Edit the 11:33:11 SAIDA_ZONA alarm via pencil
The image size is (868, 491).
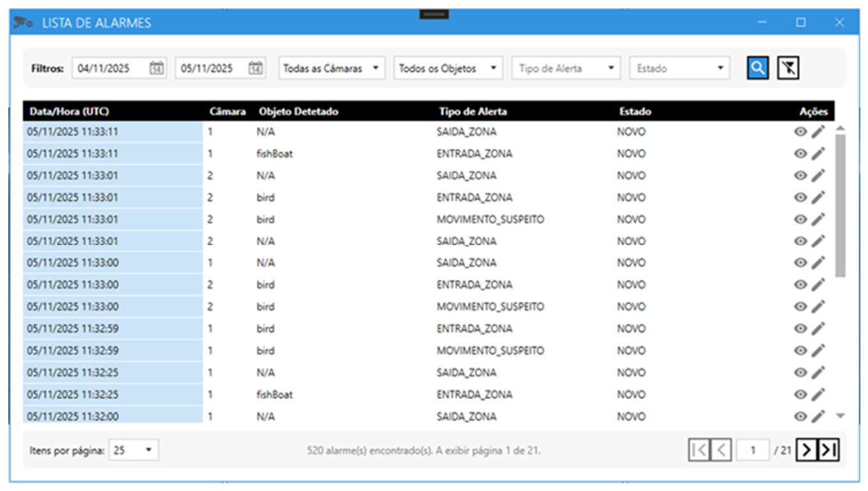[x=818, y=132]
